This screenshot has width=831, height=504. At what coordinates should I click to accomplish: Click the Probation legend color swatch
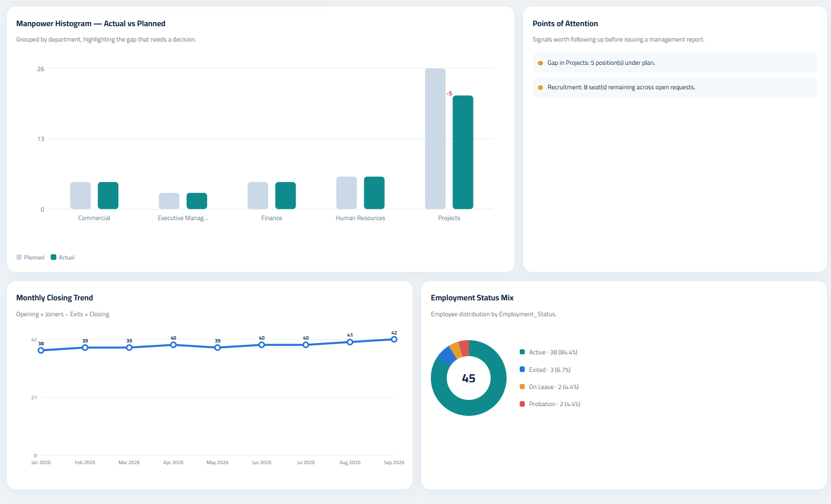(523, 404)
